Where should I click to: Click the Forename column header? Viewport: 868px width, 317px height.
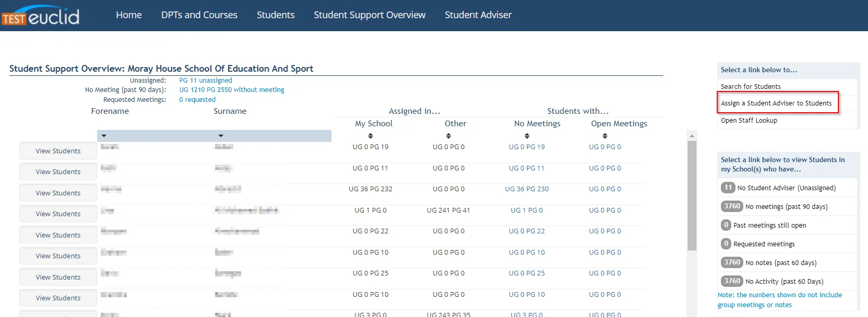click(x=110, y=111)
